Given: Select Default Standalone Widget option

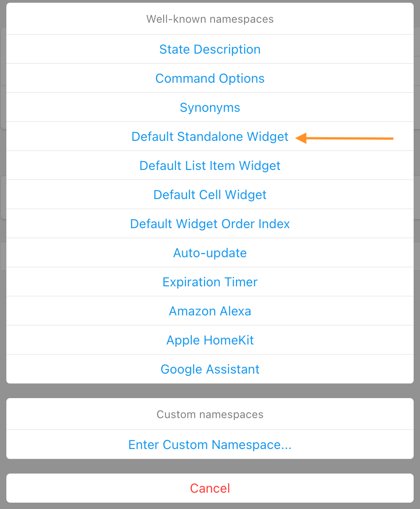Looking at the screenshot, I should (210, 136).
